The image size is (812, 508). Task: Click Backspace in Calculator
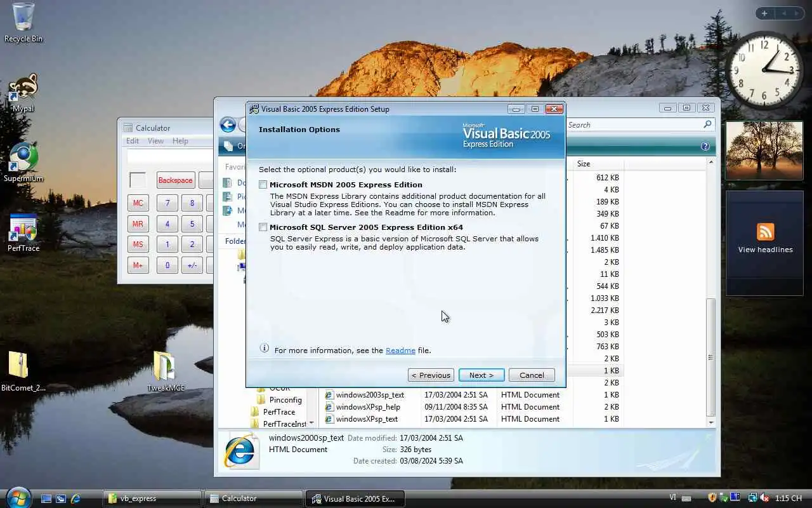click(x=176, y=180)
